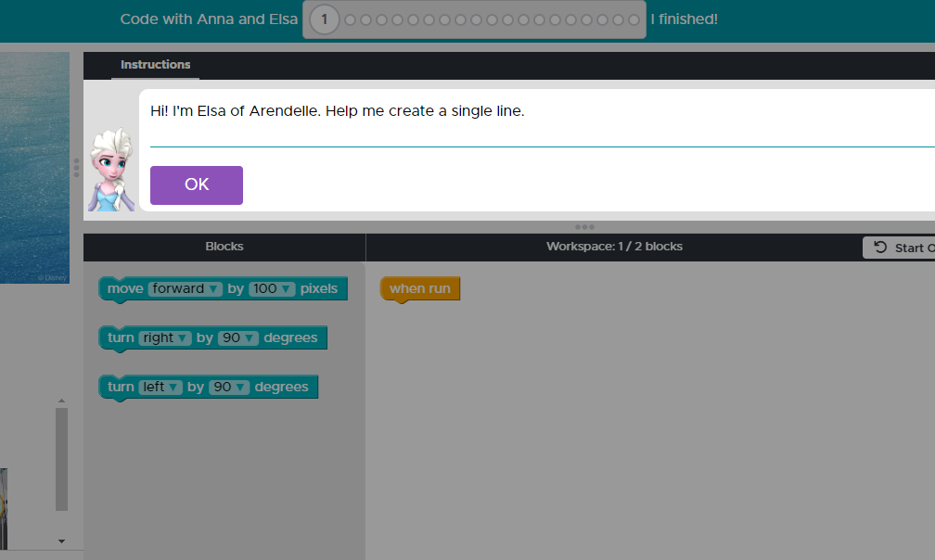Expand the 90 degrees dropdown in turn right block
This screenshot has width=935, height=560.
tap(237, 337)
